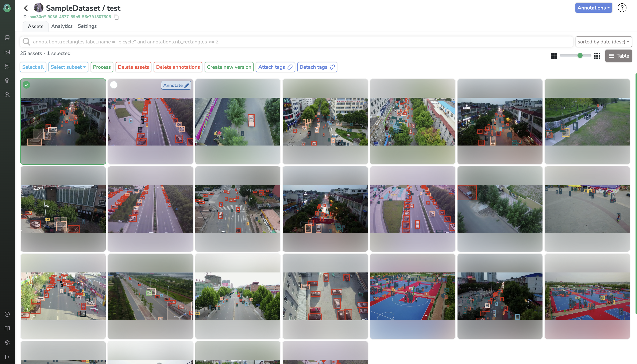Check the selection circle on the second asset
Viewport: 637px width, 364px height.
coord(114,85)
